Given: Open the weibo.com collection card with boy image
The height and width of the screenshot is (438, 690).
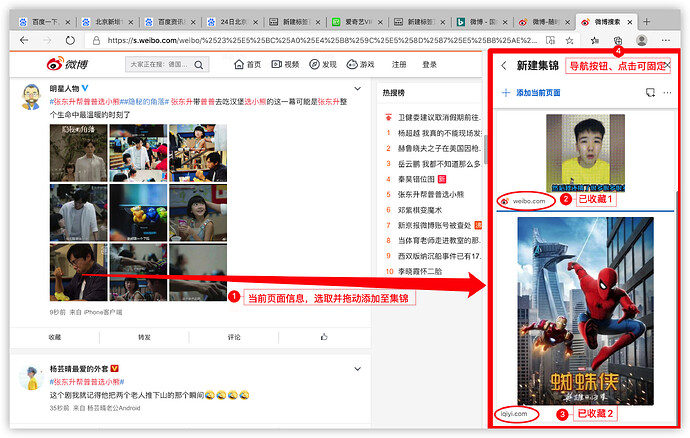Looking at the screenshot, I should (585, 159).
